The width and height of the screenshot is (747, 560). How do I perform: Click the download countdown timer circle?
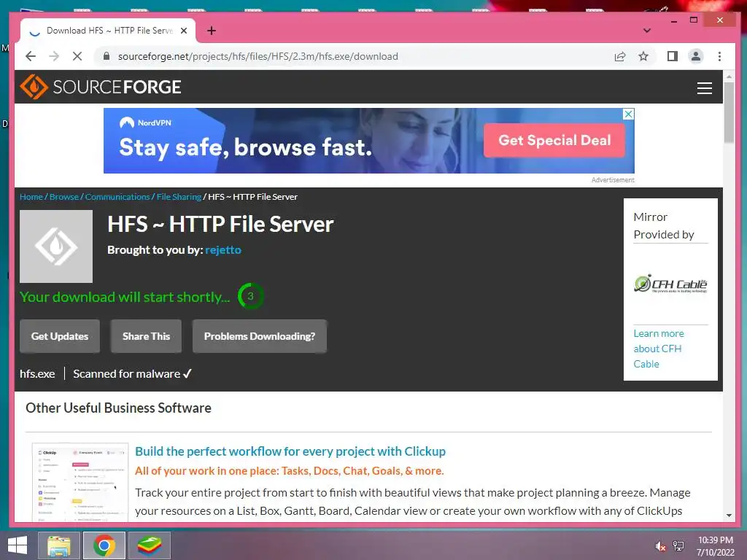(x=250, y=296)
